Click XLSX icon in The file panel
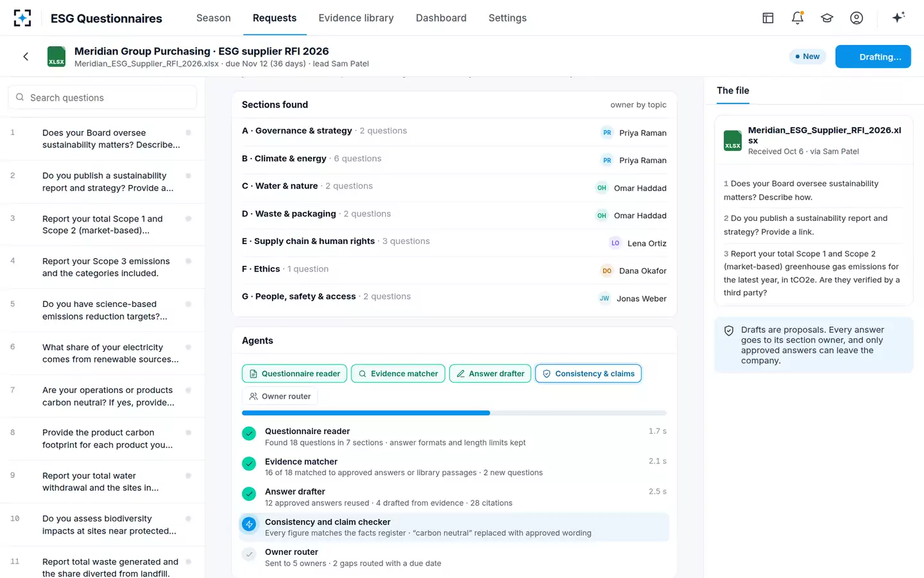The height and width of the screenshot is (578, 924). coord(733,141)
